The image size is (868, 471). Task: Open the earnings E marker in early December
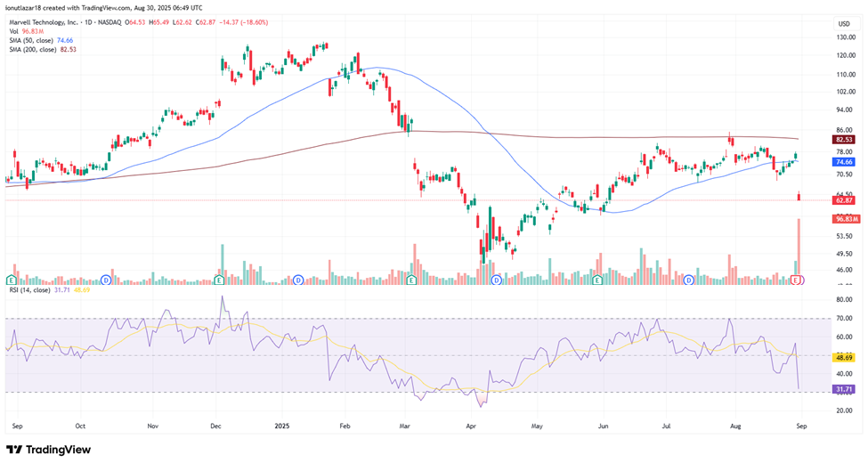click(218, 280)
